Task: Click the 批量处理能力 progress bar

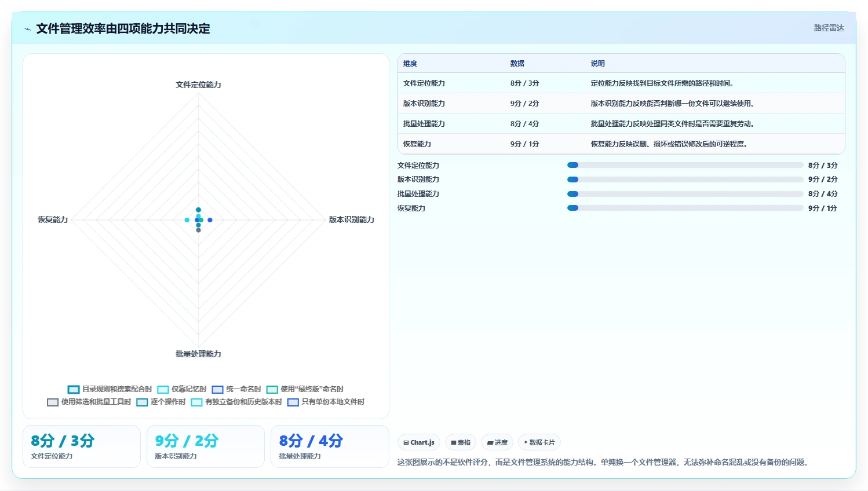Action: [685, 194]
